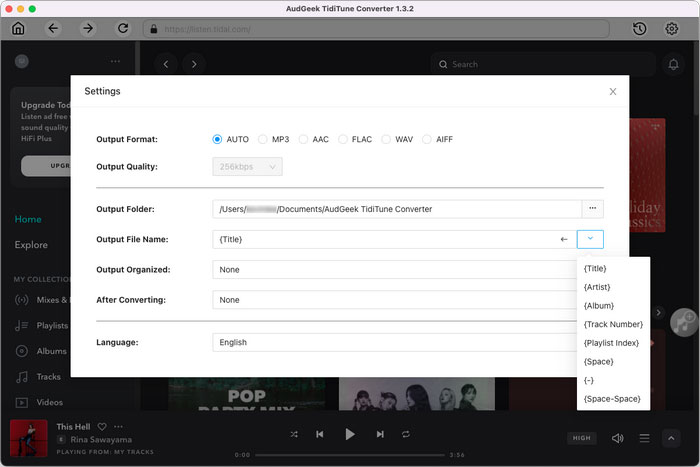Select FLAC output format
Viewport: 700px width, 467px height.
coord(342,139)
